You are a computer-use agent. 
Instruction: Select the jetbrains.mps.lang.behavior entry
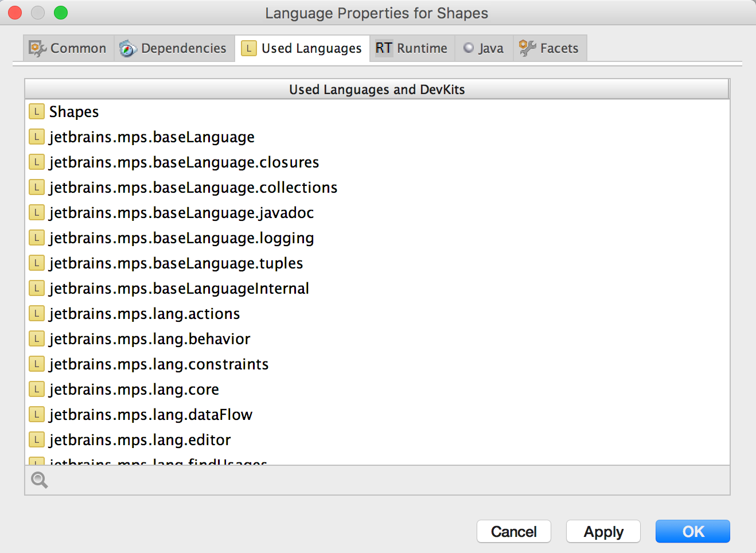(x=149, y=339)
